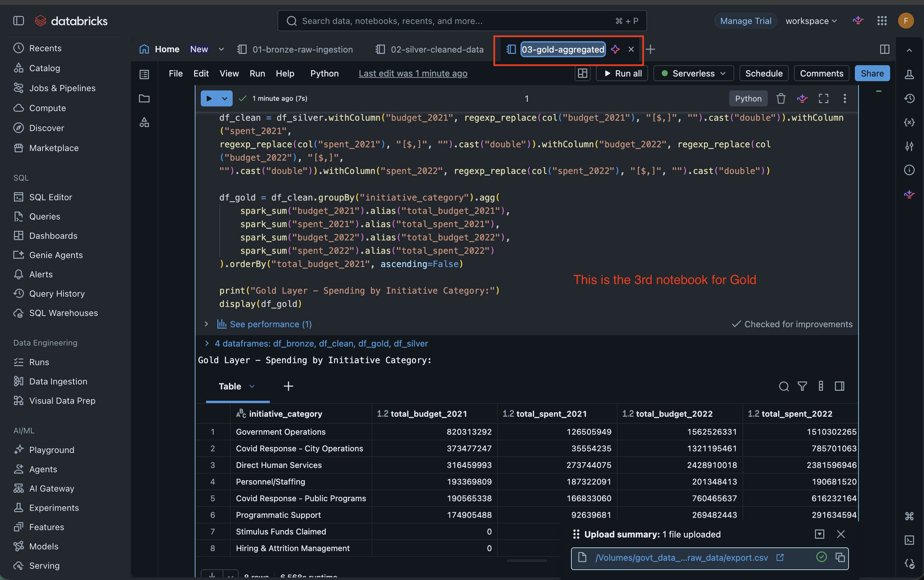Filter the results table
Screen dimensions: 924x580
802,386
